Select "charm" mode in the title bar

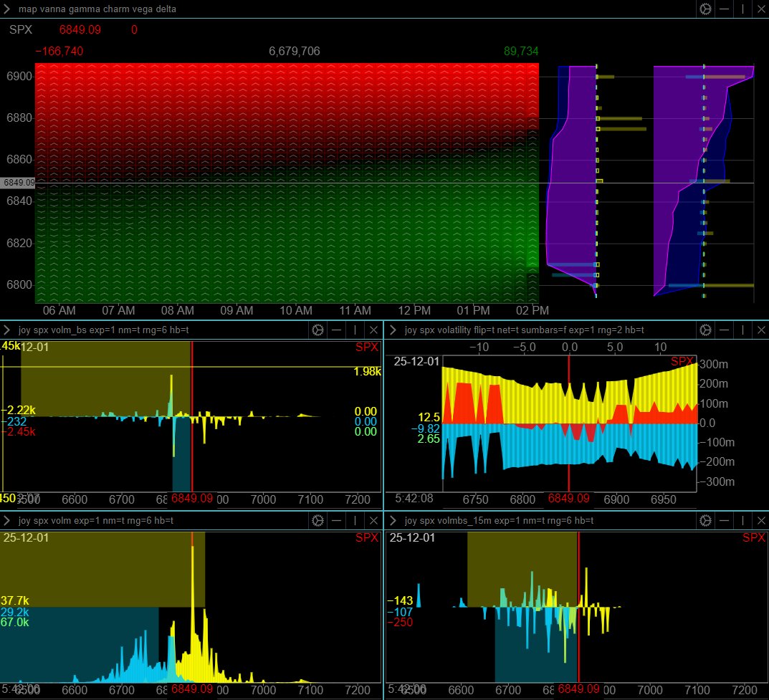click(x=115, y=9)
